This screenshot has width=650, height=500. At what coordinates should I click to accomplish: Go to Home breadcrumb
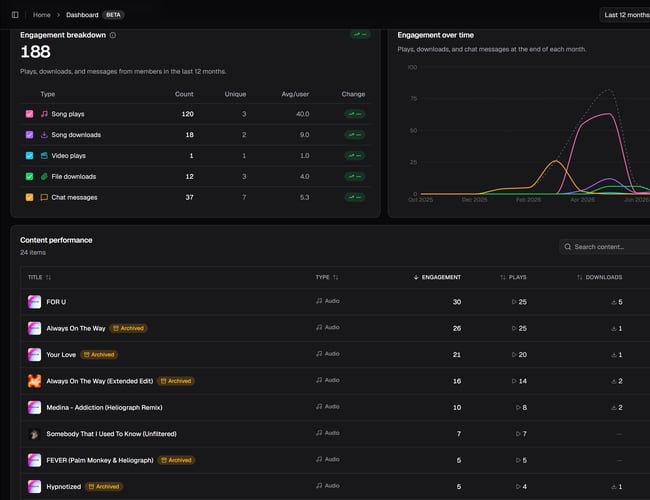[x=41, y=15]
